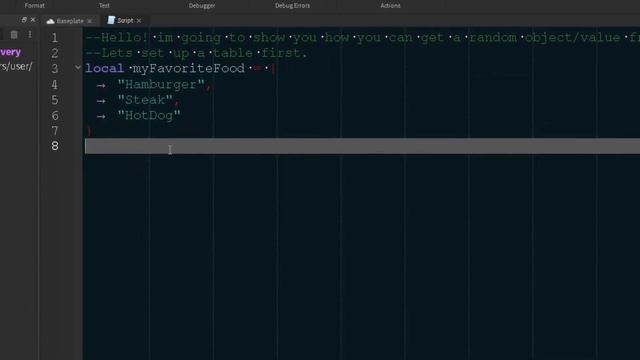Viewport: 640px width, 360px height.
Task: Close the Baseplate tab
Action: 89,21
